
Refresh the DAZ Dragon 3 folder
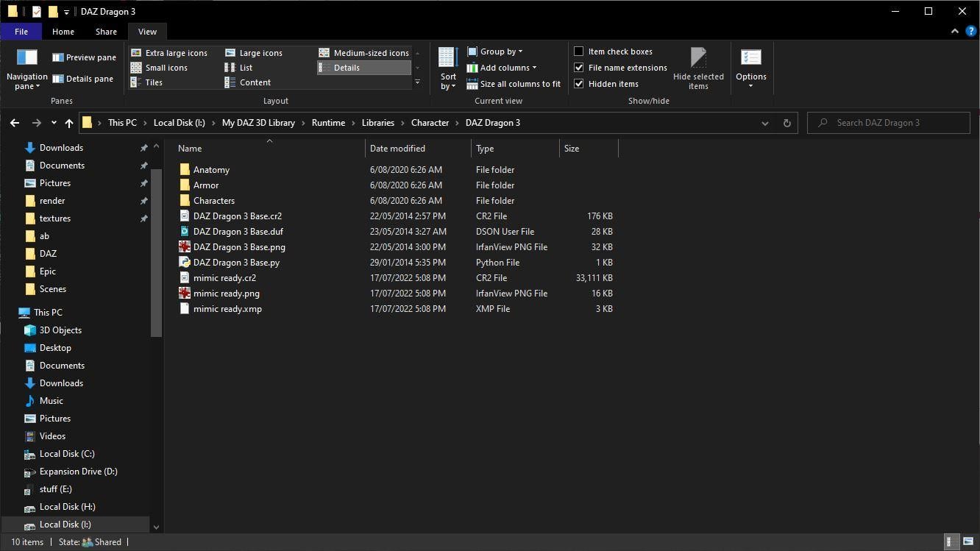click(787, 123)
